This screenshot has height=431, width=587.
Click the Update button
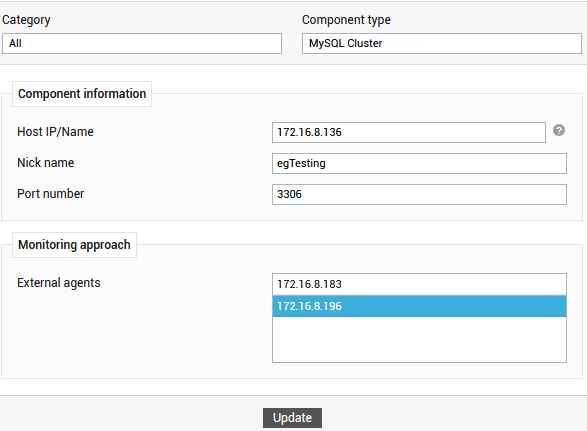click(x=292, y=418)
